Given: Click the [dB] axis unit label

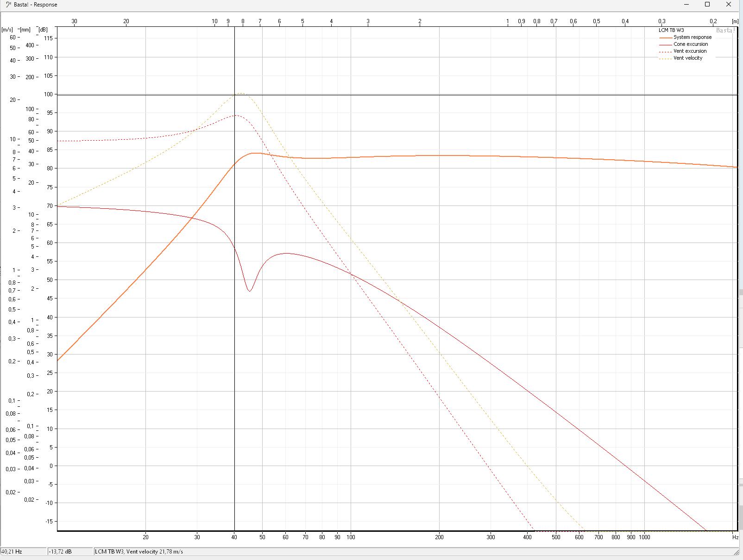Looking at the screenshot, I should pyautogui.click(x=43, y=30).
